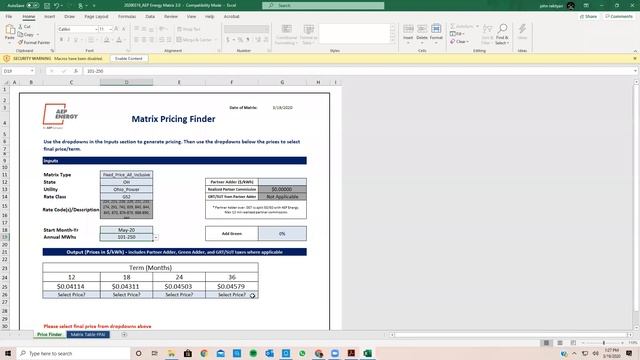Click the Start Month-Yr cell May-20

(127, 230)
